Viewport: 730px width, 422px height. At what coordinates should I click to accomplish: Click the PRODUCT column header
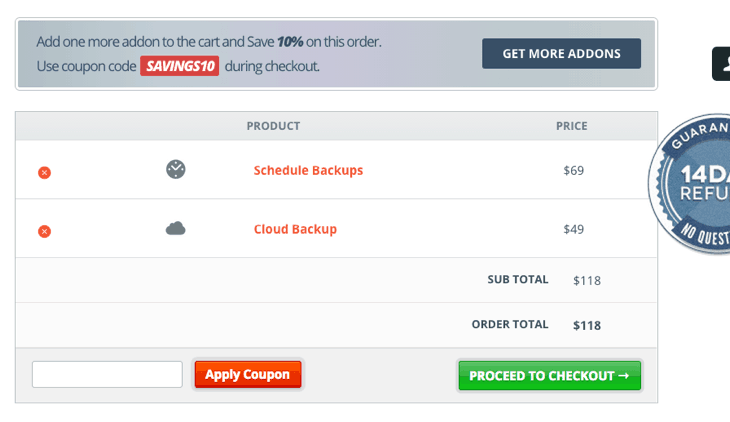pos(273,126)
